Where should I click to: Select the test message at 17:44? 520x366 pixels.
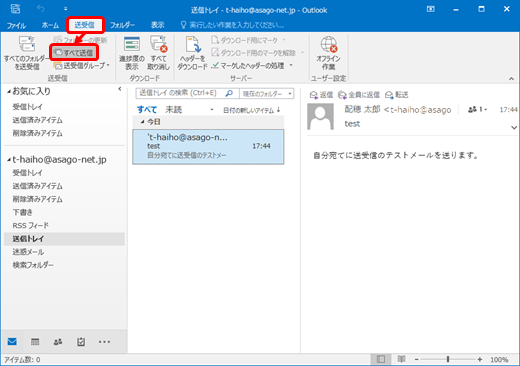point(208,147)
